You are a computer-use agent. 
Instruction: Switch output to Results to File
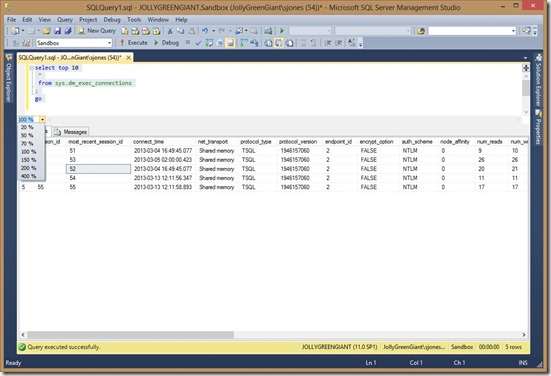tap(289, 43)
